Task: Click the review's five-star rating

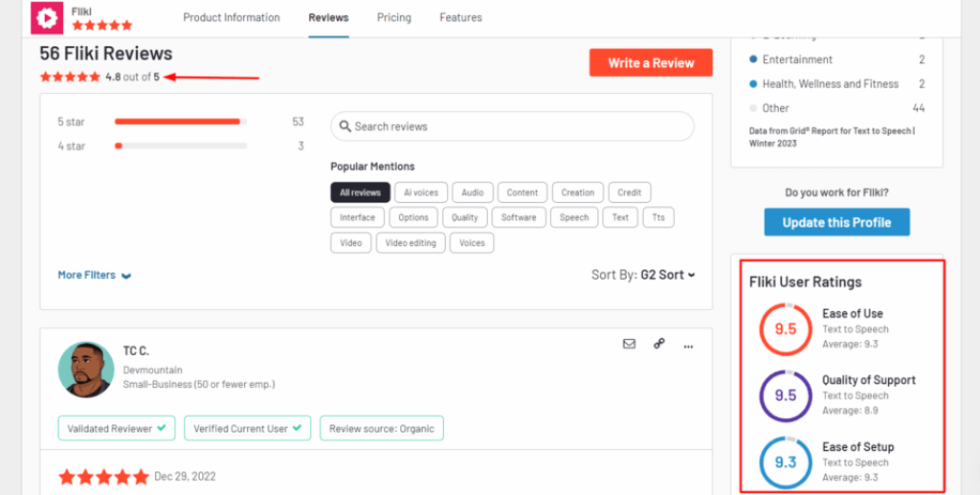Action: tap(103, 477)
